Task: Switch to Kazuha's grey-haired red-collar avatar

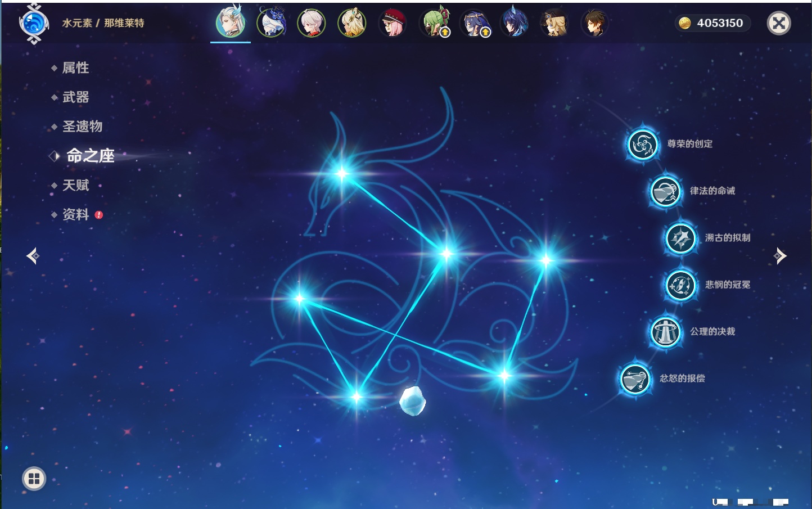Action: click(312, 23)
